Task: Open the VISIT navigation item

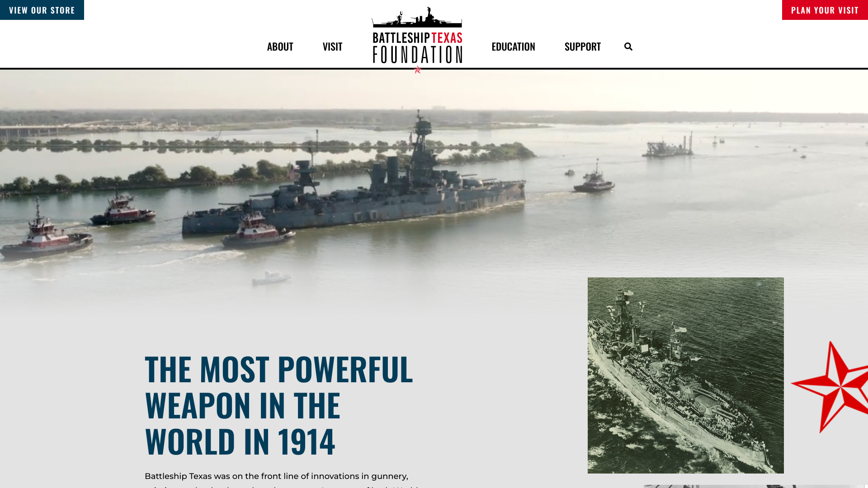Action: (x=332, y=47)
